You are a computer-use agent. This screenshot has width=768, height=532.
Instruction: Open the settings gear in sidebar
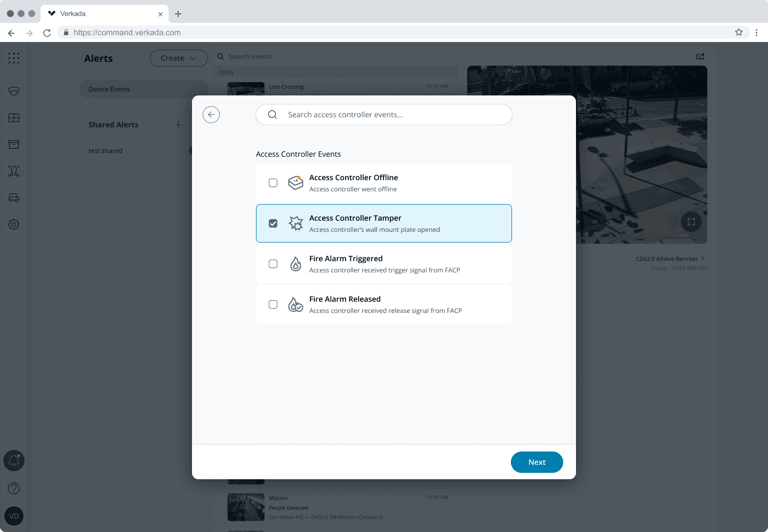tap(14, 224)
